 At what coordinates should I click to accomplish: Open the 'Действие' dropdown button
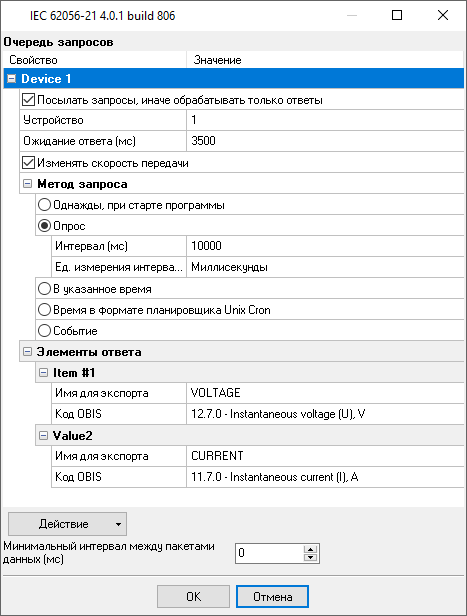(68, 524)
